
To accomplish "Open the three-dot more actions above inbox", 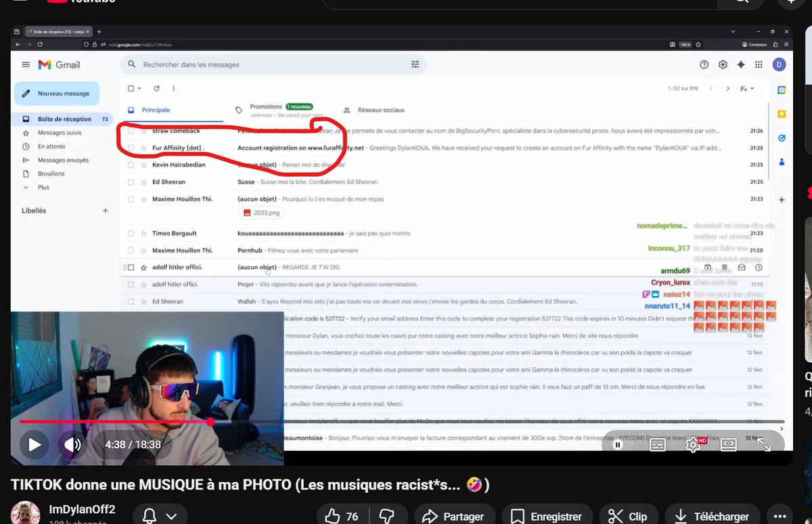I will tap(174, 89).
